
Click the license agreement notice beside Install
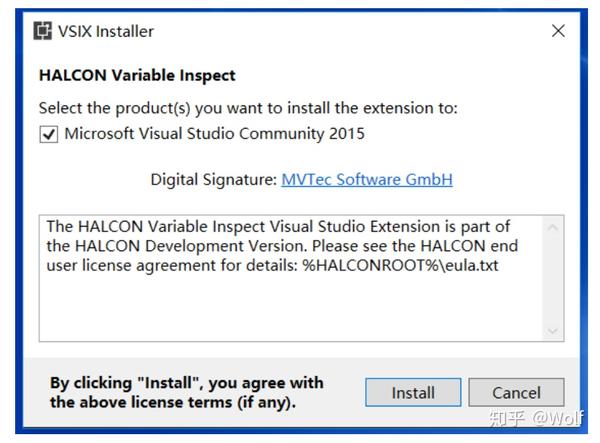coord(187,392)
